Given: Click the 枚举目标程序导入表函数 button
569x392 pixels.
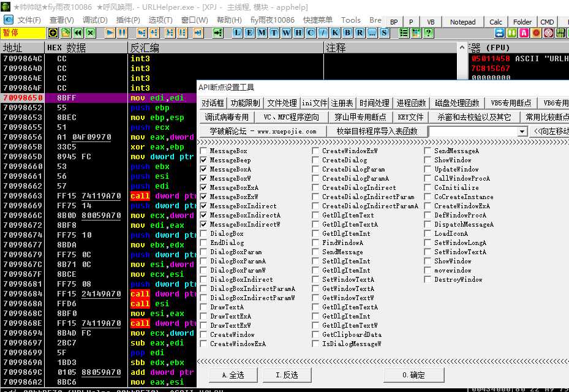Looking at the screenshot, I should pos(377,132).
